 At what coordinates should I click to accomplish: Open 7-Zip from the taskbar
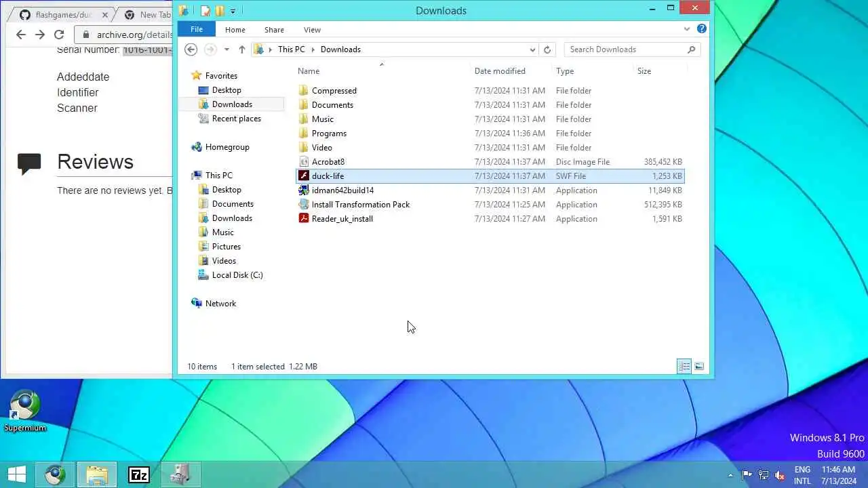(x=138, y=475)
